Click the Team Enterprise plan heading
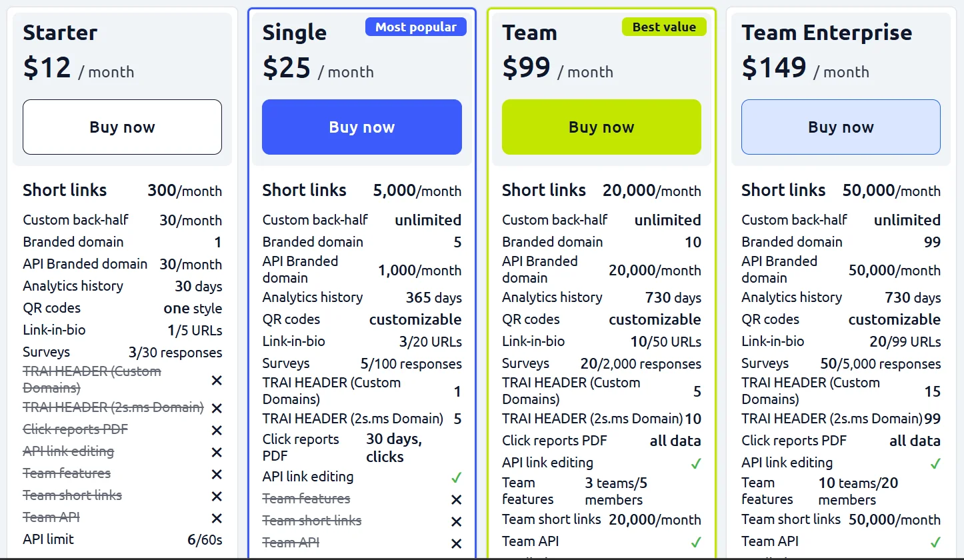 tap(827, 33)
